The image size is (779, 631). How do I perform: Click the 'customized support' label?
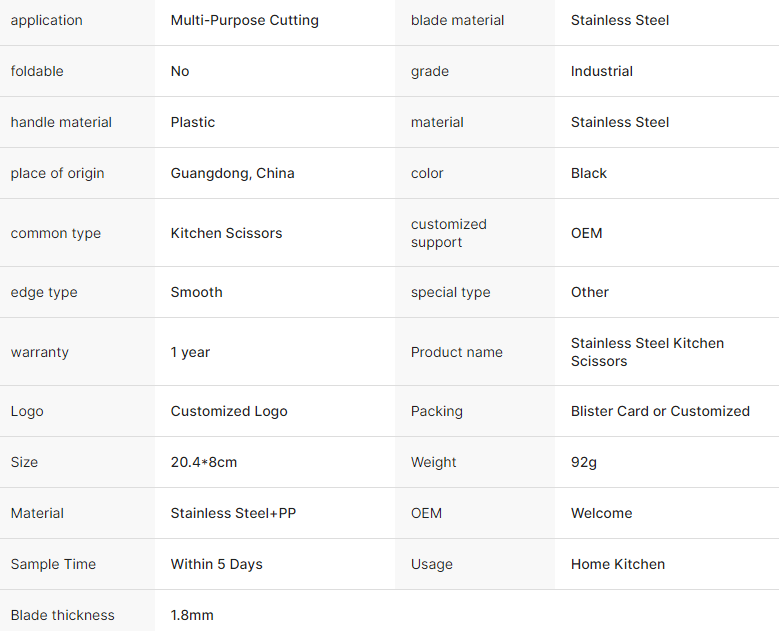tap(448, 233)
